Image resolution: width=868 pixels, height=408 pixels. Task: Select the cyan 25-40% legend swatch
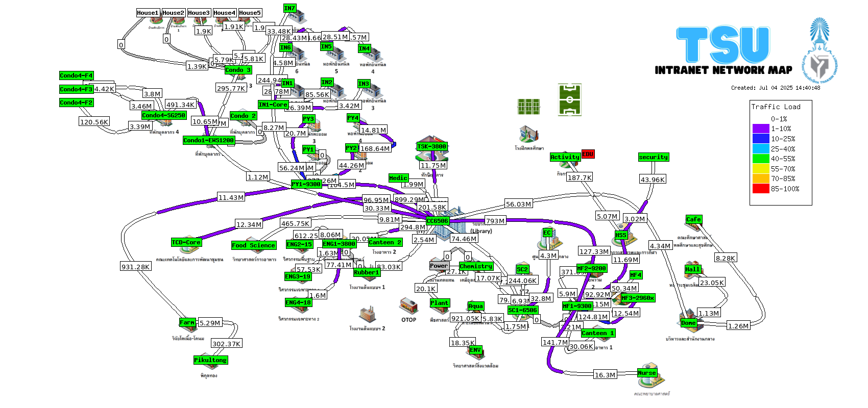[761, 148]
